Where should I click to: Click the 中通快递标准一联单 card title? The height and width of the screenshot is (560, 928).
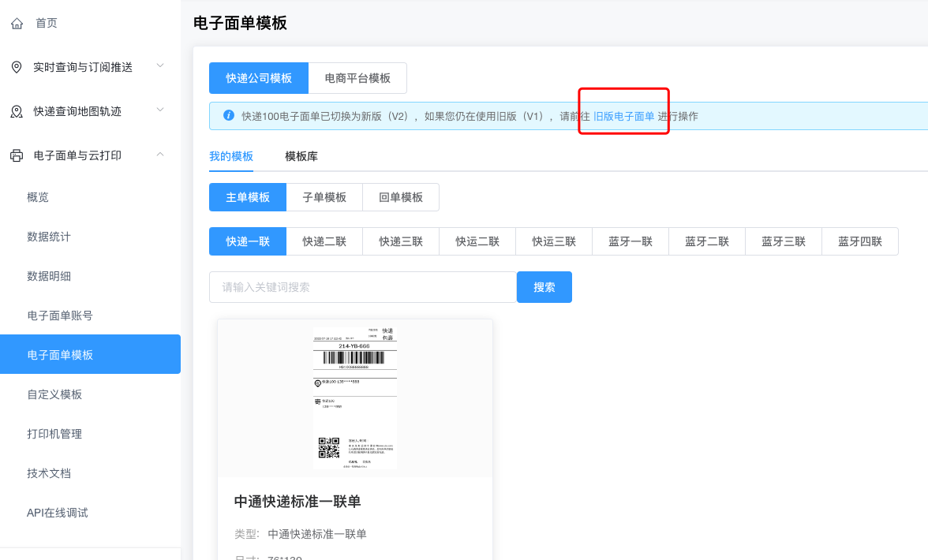297,502
